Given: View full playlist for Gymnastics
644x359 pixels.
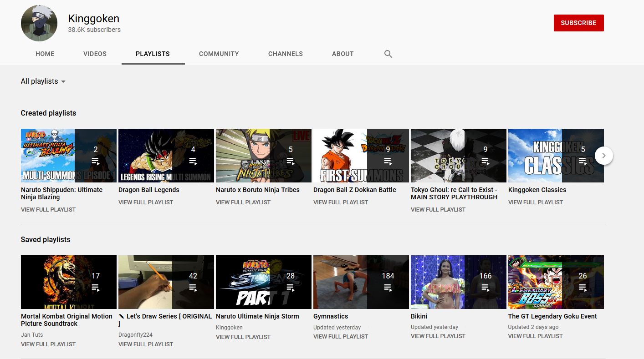Looking at the screenshot, I should coord(341,337).
